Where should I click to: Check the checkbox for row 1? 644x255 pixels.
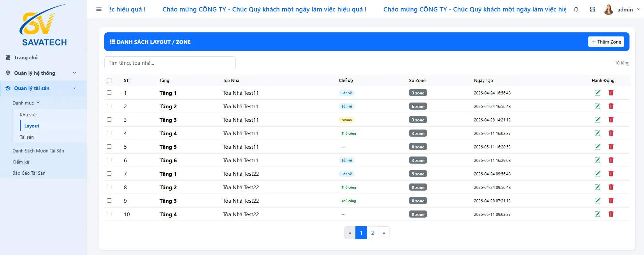pyautogui.click(x=109, y=92)
